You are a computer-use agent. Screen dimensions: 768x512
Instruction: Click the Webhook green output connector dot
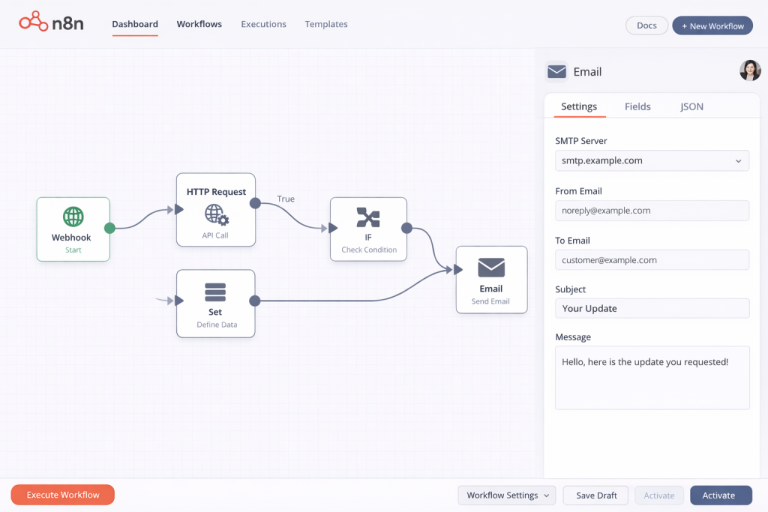click(x=110, y=228)
